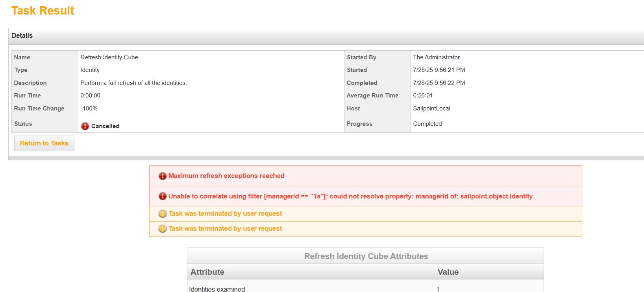Click the Progress Completed value
644x292 pixels.
427,123
